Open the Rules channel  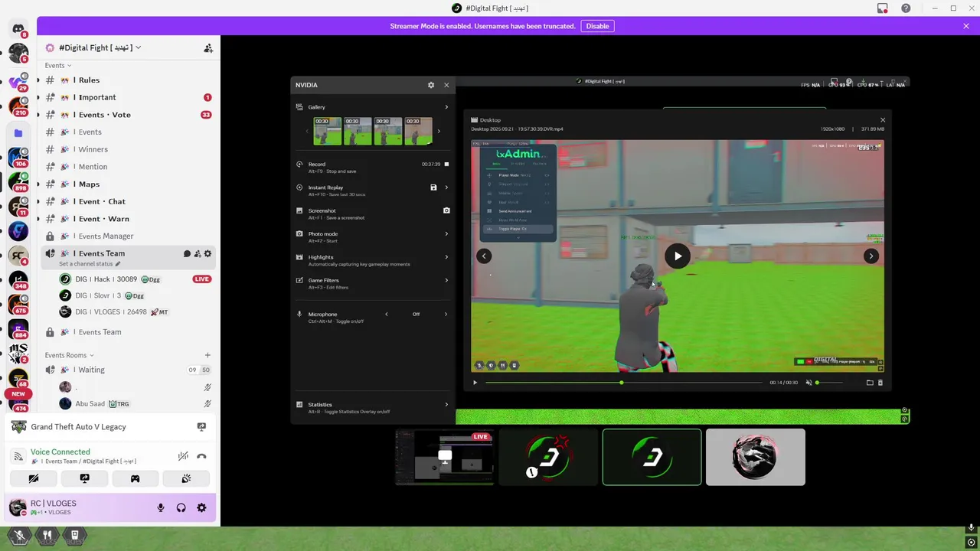[127, 80]
